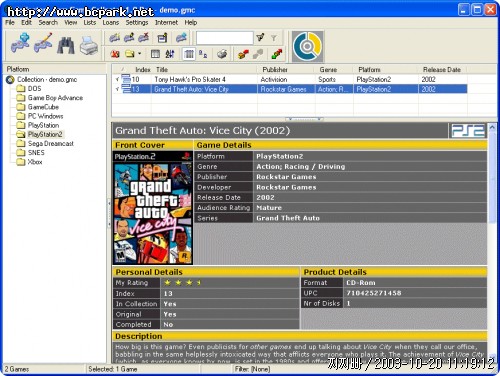The width and height of the screenshot is (500, 376).
Task: Click the small gamepad-with-pencil edit icon
Action: [129, 38]
